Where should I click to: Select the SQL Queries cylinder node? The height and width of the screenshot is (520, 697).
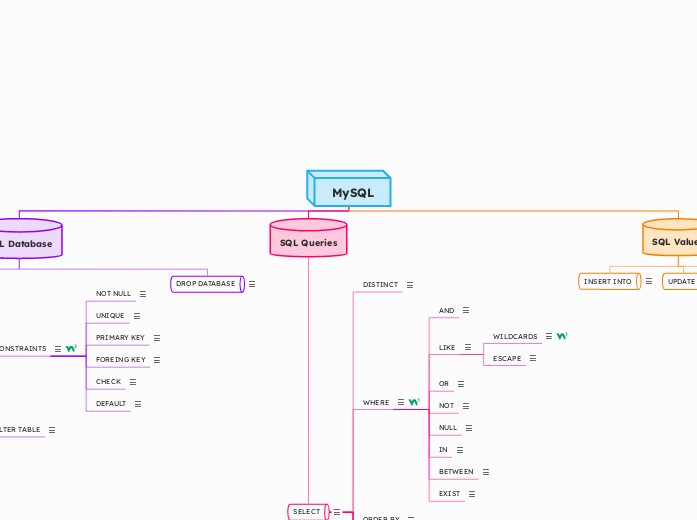(x=308, y=238)
